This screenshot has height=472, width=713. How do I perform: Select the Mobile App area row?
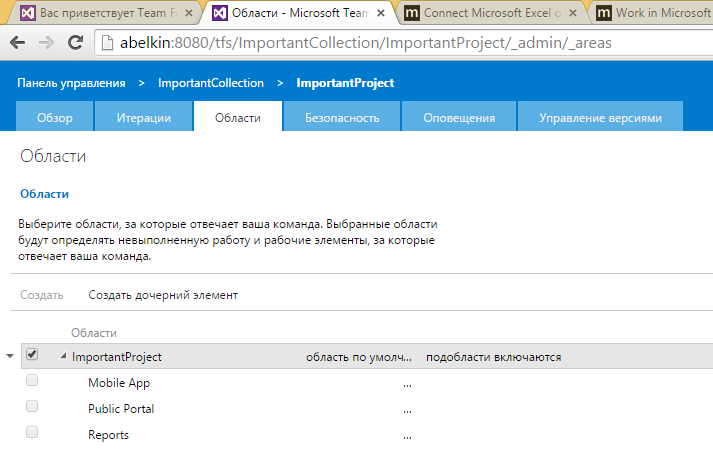367,382
